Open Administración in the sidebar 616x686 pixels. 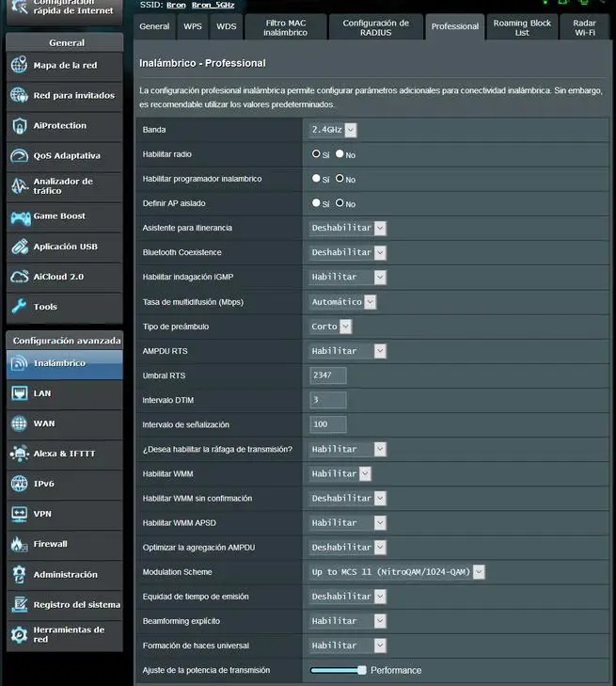tap(65, 574)
